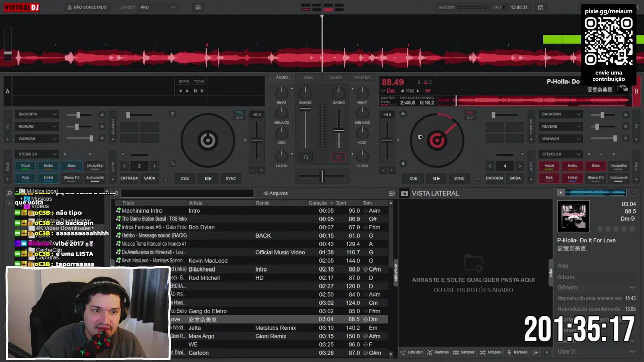Toggle Kick stem pad on deck B
This screenshot has height=362, width=644.
(549, 177)
